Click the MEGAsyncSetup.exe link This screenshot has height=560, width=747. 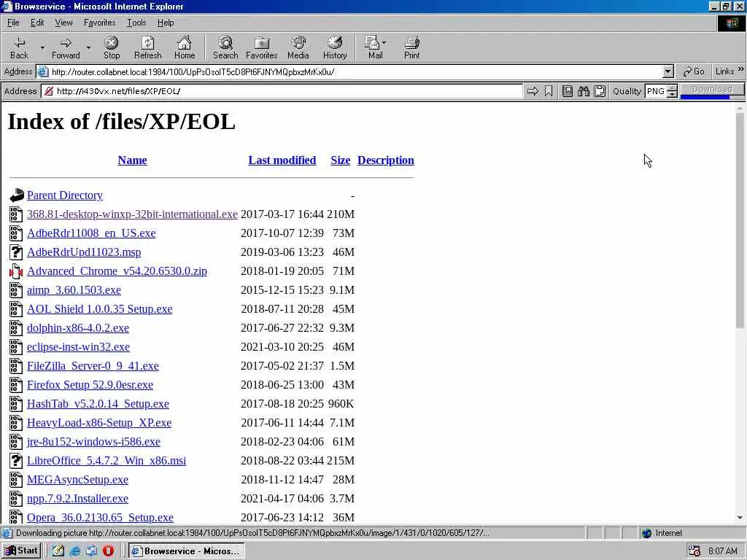tap(77, 480)
